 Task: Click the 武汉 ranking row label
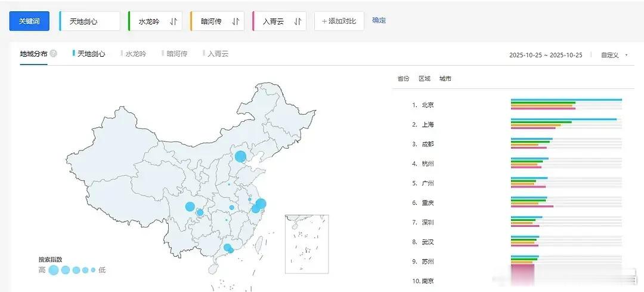[x=428, y=242]
